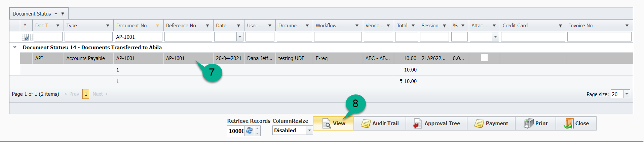
Task: Click the Document No filter input field
Action: click(x=138, y=37)
